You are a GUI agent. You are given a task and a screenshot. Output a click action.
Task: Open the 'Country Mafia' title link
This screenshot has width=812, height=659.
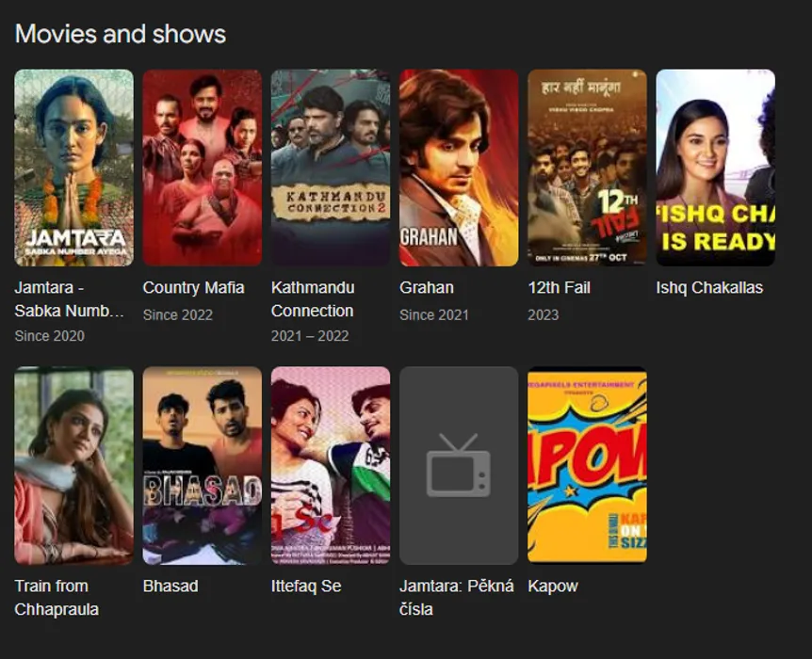click(193, 287)
